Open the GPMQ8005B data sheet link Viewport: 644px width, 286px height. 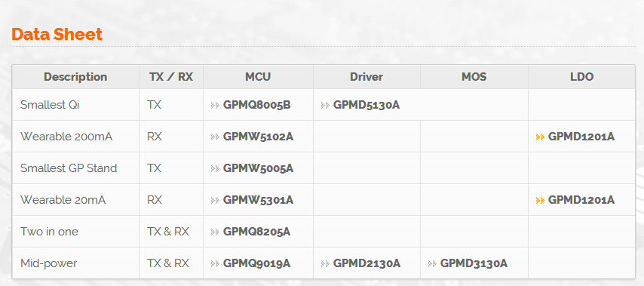point(256,105)
